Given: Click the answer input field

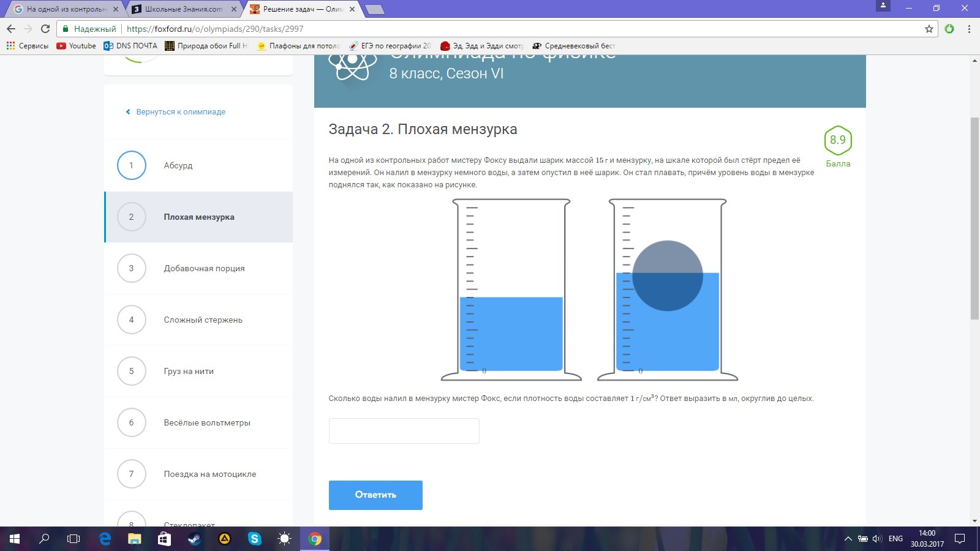Looking at the screenshot, I should click(404, 431).
